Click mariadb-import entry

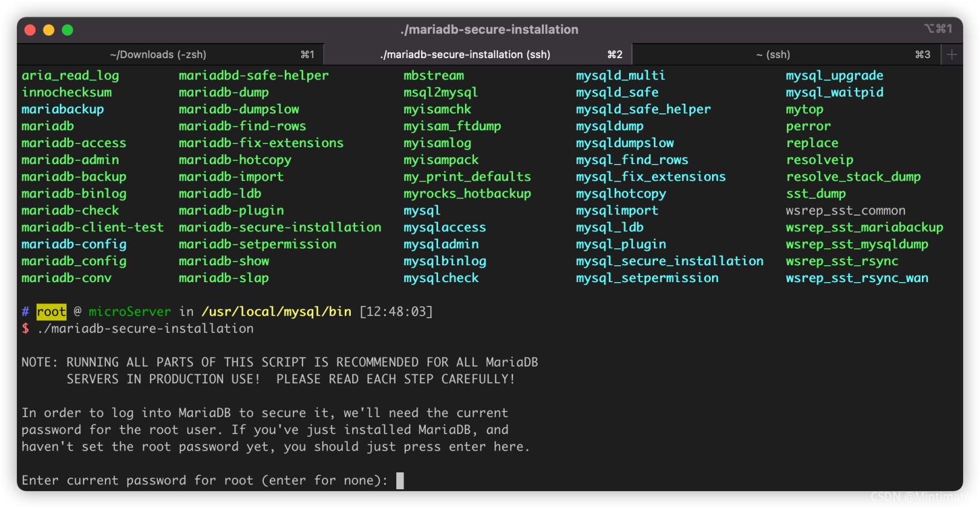click(x=231, y=177)
